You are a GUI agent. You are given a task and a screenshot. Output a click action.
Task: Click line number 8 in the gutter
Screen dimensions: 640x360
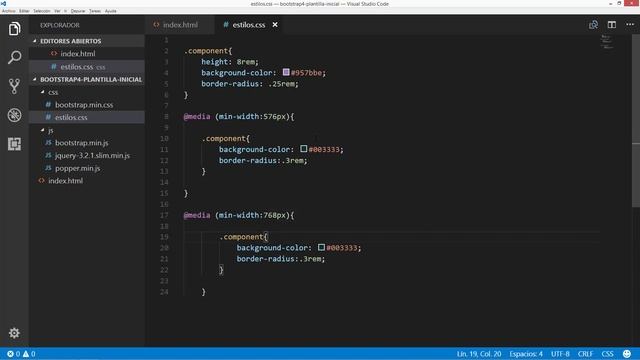[166, 117]
